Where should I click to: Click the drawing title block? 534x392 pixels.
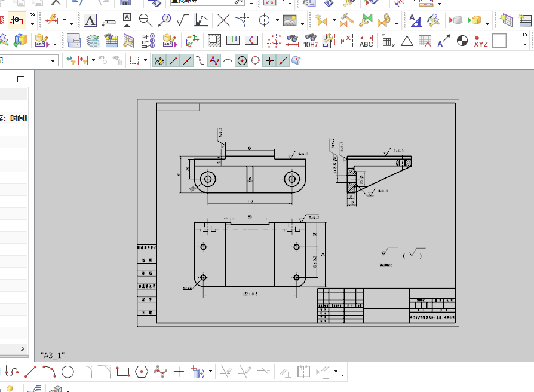386,305
